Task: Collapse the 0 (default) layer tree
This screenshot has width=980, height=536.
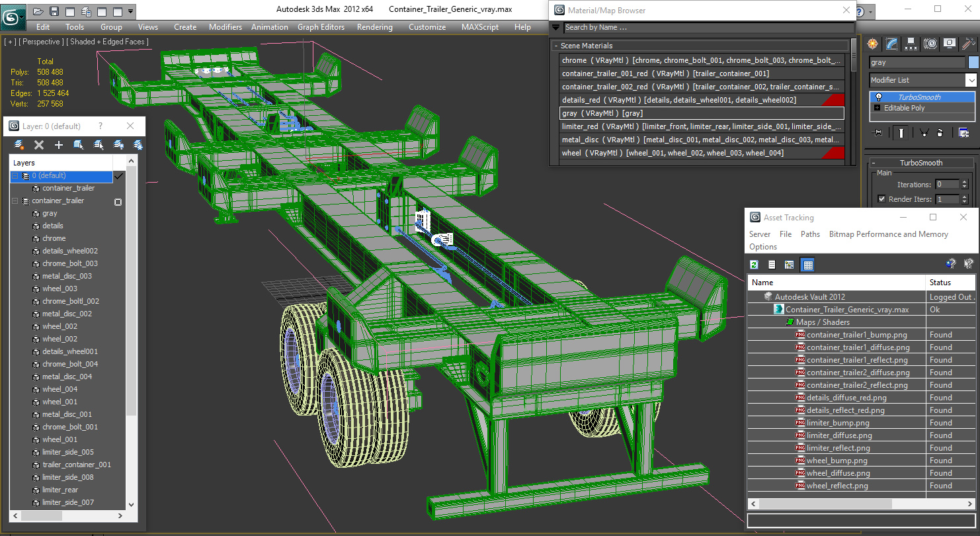Action: [x=15, y=176]
